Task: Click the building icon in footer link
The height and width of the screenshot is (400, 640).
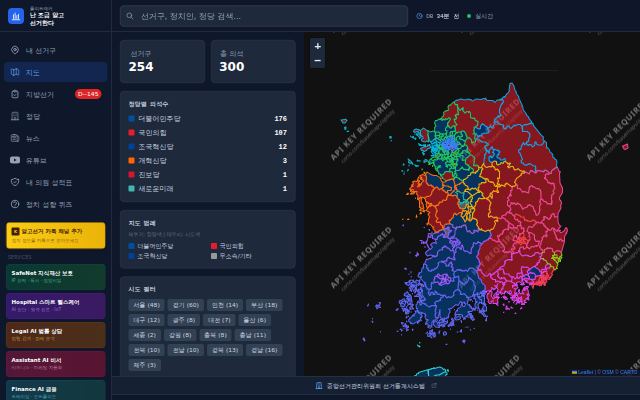Action: coord(319,386)
